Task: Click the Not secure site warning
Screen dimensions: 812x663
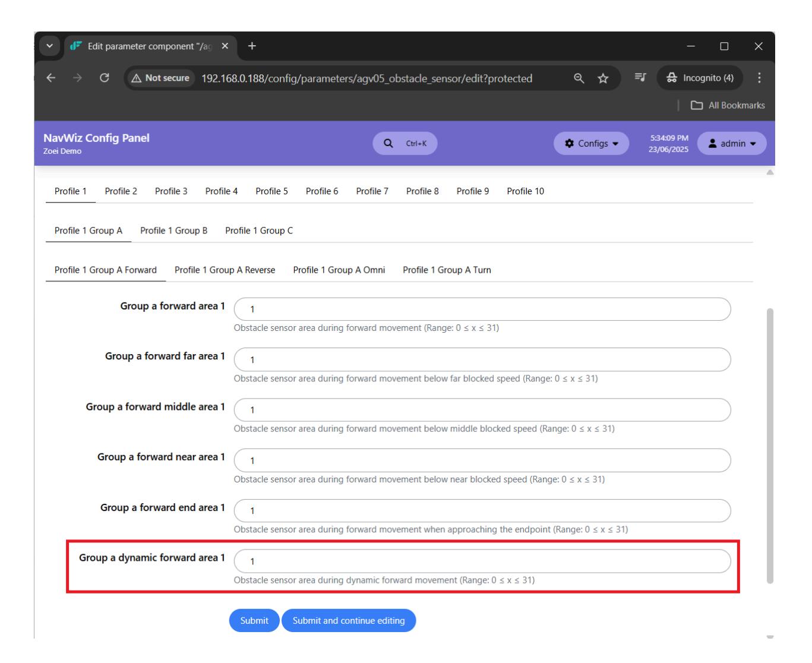Action: tap(161, 78)
